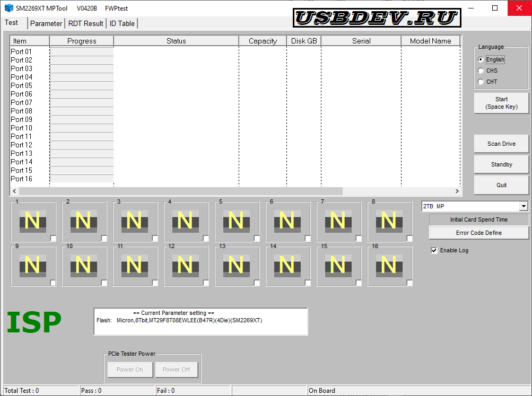This screenshot has width=532, height=396.
Task: Open the ID Table tab
Action: click(122, 23)
